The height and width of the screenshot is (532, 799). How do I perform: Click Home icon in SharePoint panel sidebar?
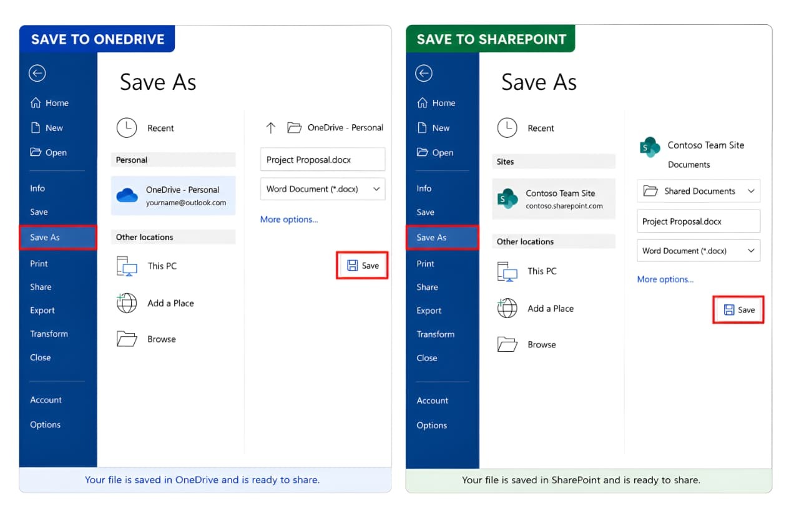point(423,103)
